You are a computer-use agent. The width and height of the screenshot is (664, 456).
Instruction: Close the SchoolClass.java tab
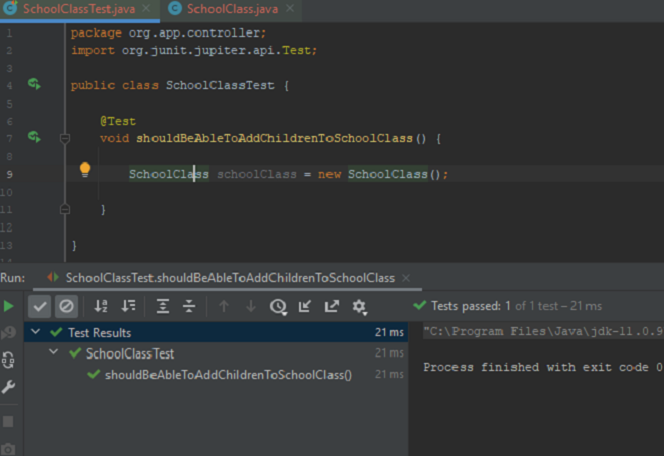(290, 8)
